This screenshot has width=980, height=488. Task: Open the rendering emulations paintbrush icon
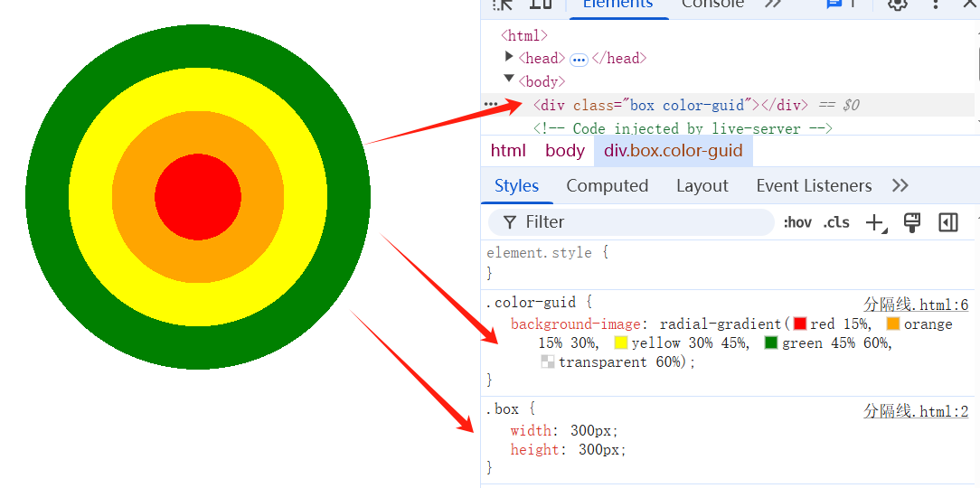(912, 222)
